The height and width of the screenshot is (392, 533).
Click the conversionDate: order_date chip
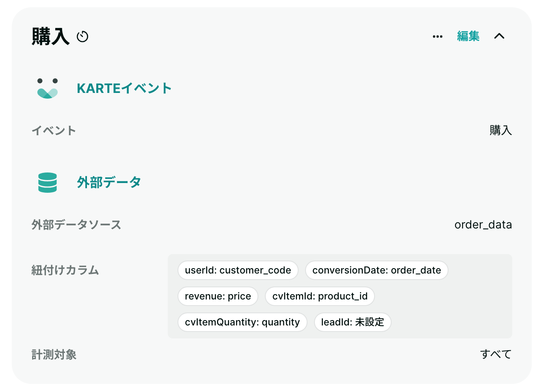[377, 270]
